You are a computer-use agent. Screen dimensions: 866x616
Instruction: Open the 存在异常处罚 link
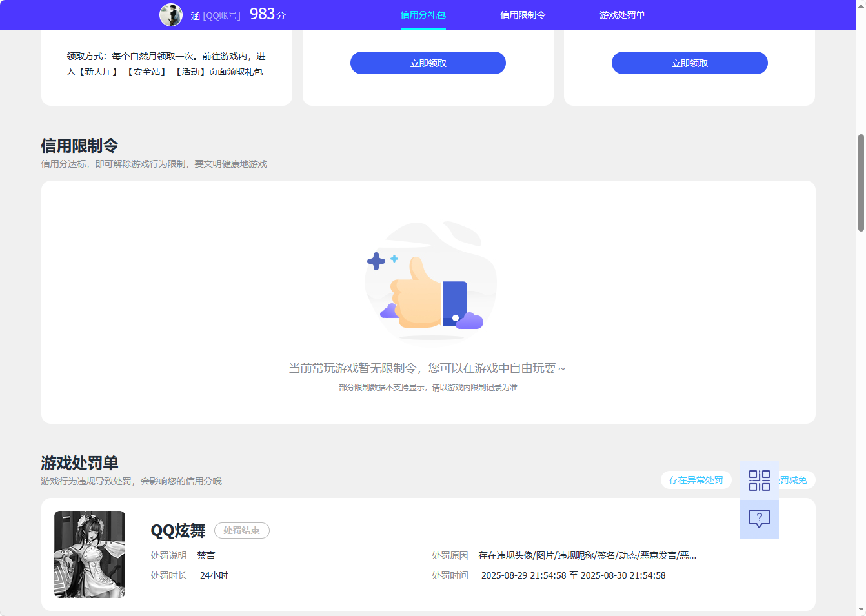[696, 480]
